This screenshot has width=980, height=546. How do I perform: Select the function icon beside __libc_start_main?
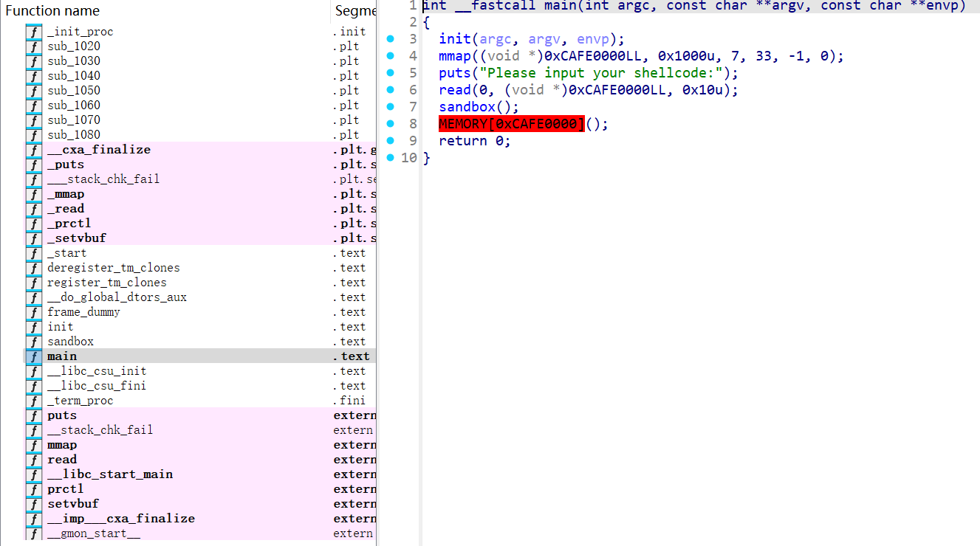pyautogui.click(x=34, y=474)
